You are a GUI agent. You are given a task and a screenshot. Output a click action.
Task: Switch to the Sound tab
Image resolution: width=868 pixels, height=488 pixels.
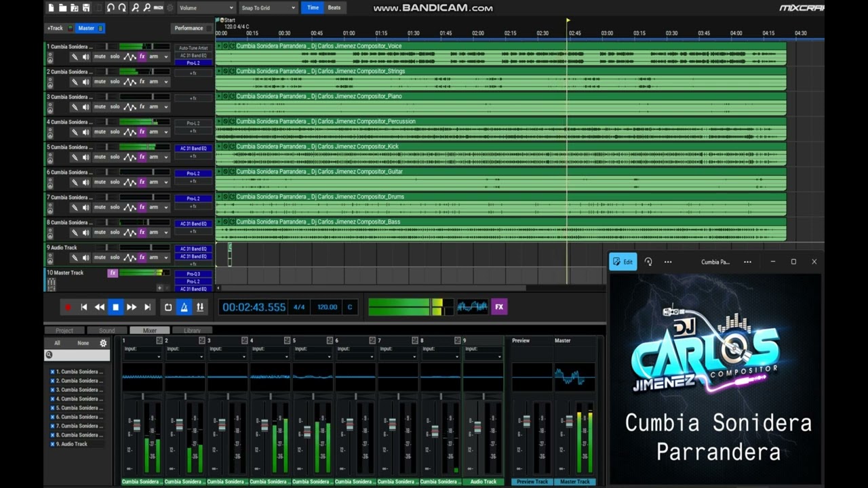(107, 331)
